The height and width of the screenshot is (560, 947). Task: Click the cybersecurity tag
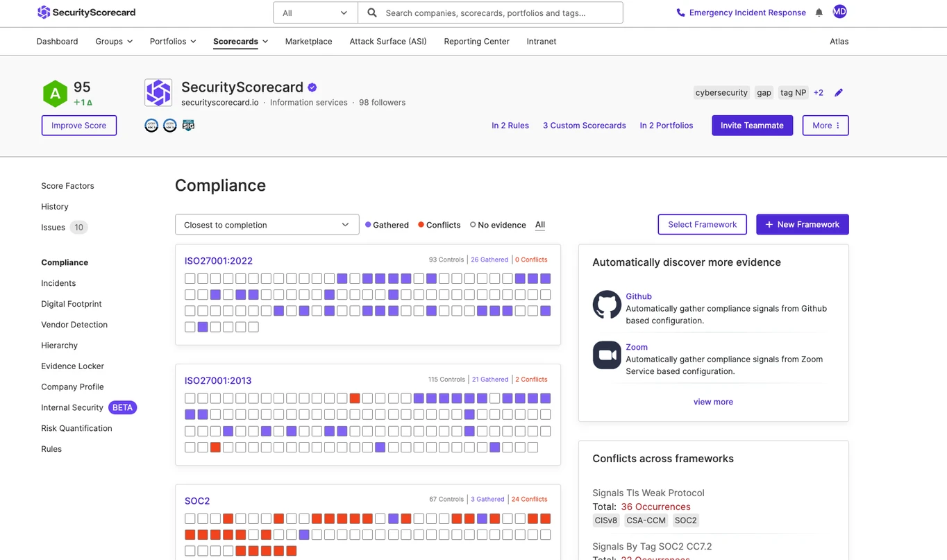(x=721, y=92)
